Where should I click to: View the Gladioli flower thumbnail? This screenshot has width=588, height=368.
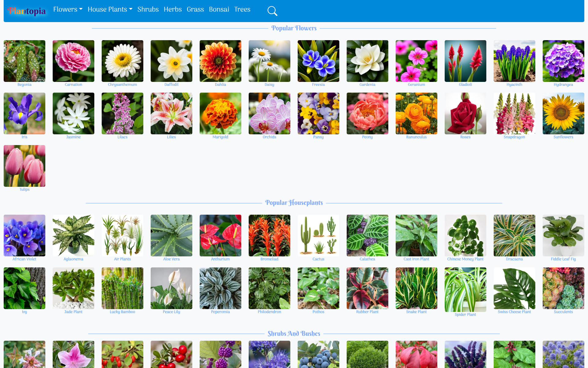[x=466, y=61]
